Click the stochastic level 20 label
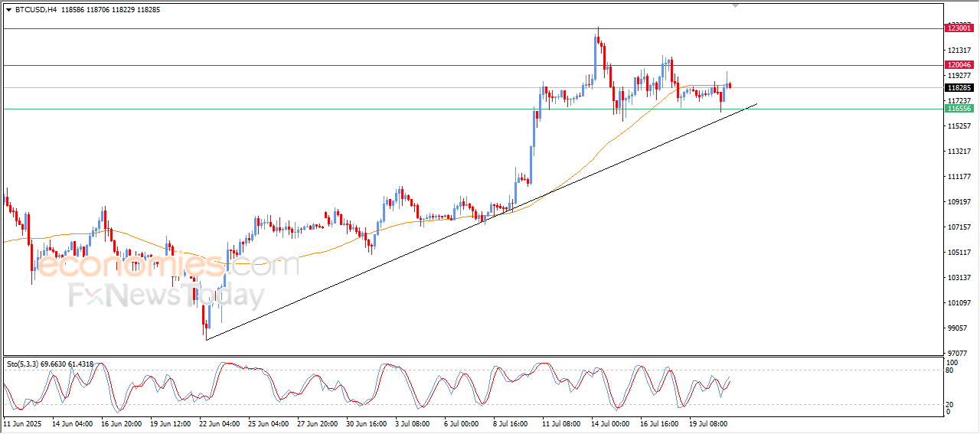Image resolution: width=980 pixels, height=434 pixels. 951,403
